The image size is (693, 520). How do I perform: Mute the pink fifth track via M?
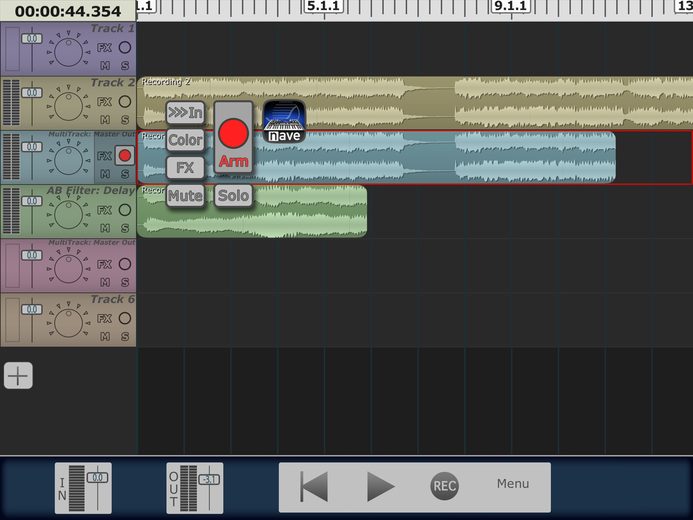click(x=105, y=282)
